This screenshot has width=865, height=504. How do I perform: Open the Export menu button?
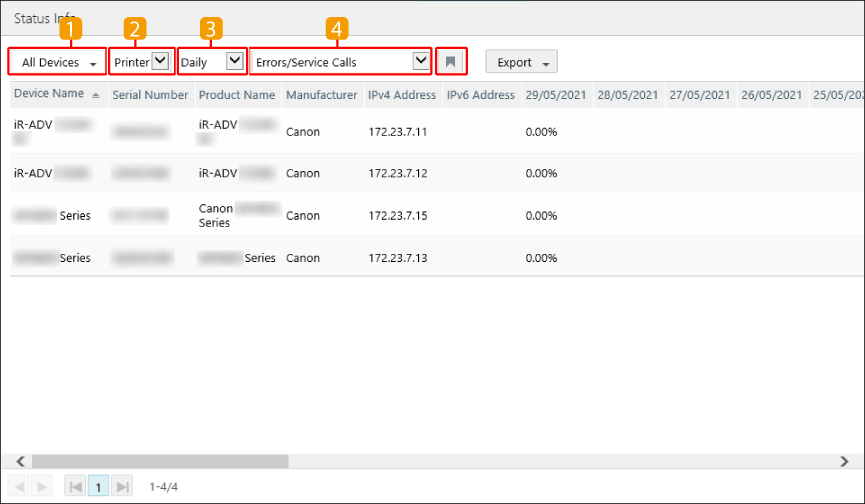521,62
